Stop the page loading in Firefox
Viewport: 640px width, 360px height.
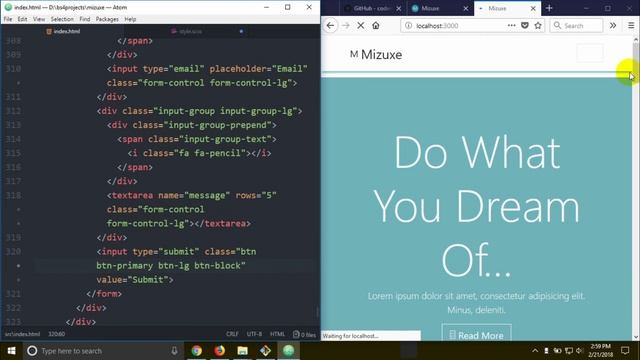[361, 25]
